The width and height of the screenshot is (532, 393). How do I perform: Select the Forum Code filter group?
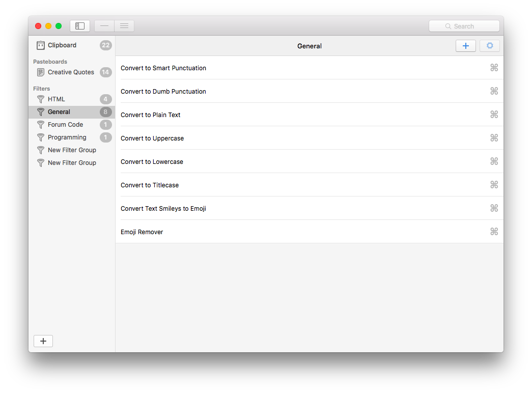coord(65,125)
